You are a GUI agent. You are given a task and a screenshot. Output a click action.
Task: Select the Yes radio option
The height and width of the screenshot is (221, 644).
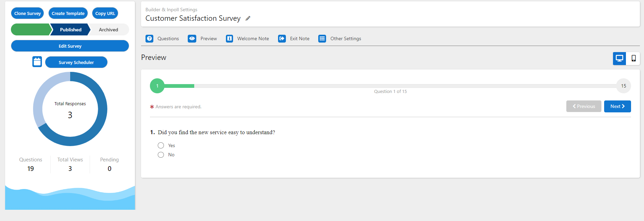(x=161, y=145)
